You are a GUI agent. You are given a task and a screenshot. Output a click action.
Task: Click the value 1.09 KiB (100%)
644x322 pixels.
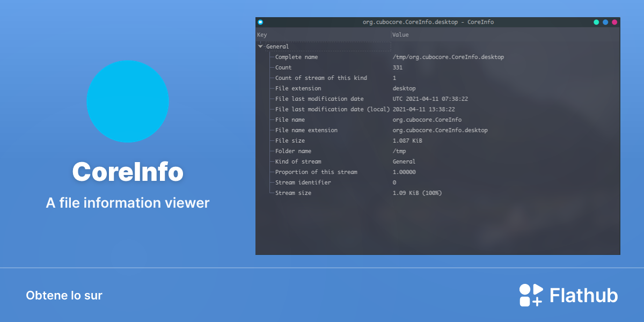pos(418,193)
